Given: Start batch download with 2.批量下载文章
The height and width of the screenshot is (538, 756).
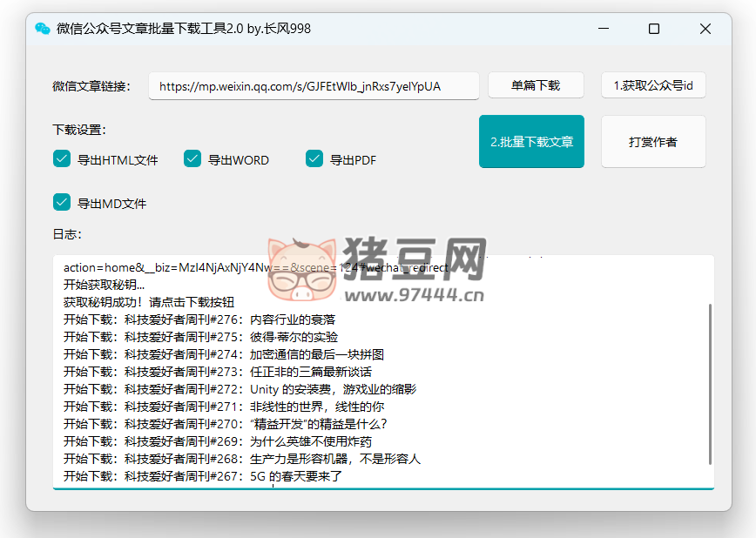Looking at the screenshot, I should pyautogui.click(x=531, y=142).
